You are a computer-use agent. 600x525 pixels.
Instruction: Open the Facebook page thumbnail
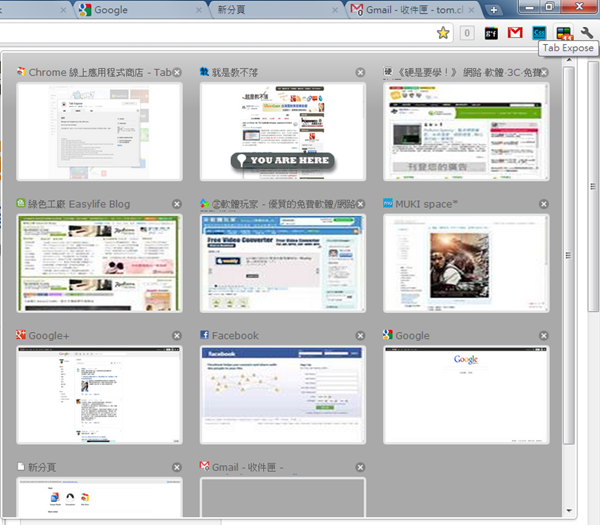click(x=283, y=395)
